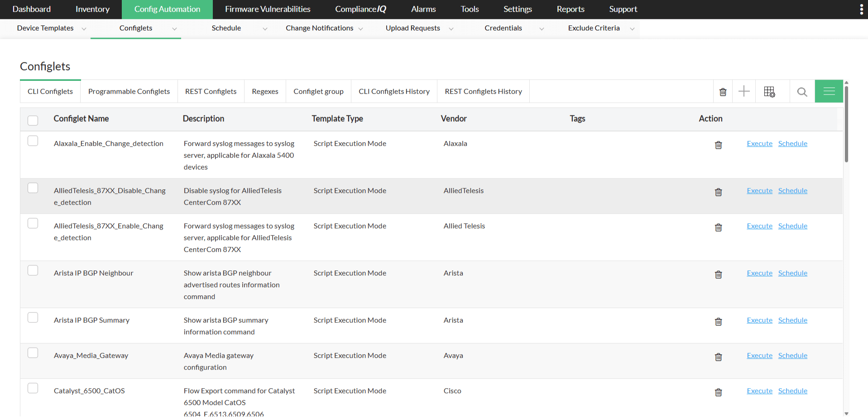Switch to the REST Configlets History tab
This screenshot has height=419, width=868.
point(483,91)
